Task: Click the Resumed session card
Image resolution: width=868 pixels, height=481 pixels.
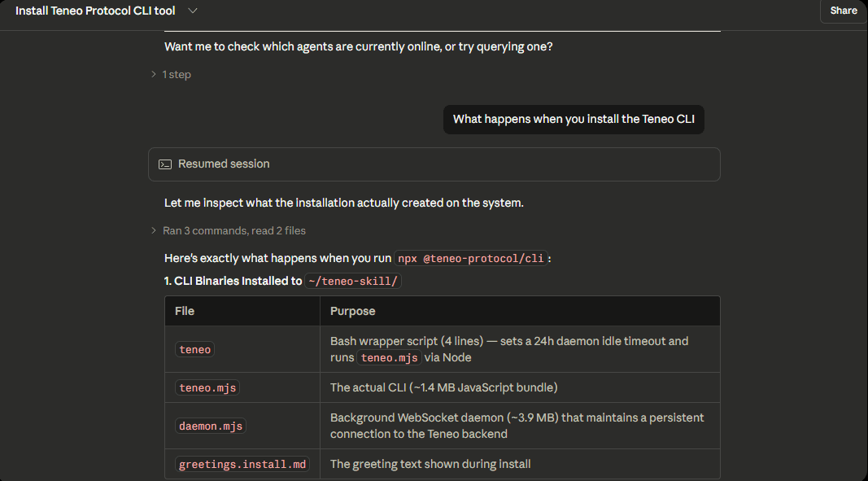Action: coord(434,164)
